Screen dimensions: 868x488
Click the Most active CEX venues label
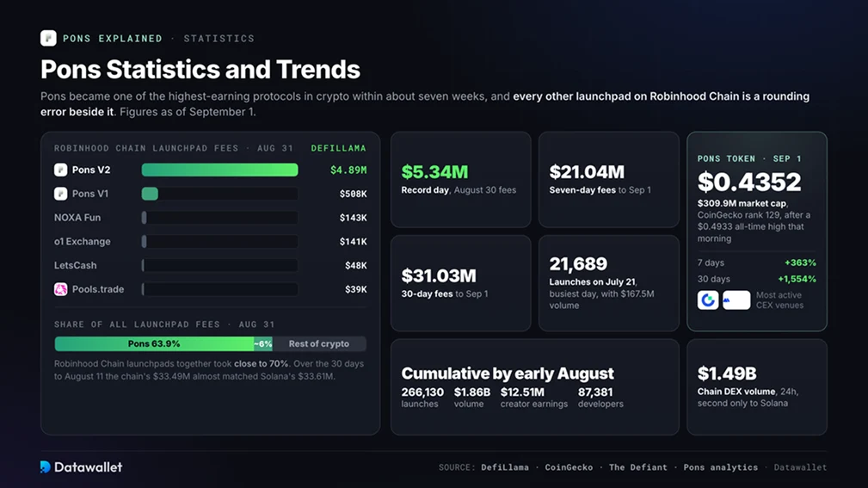pyautogui.click(x=779, y=300)
